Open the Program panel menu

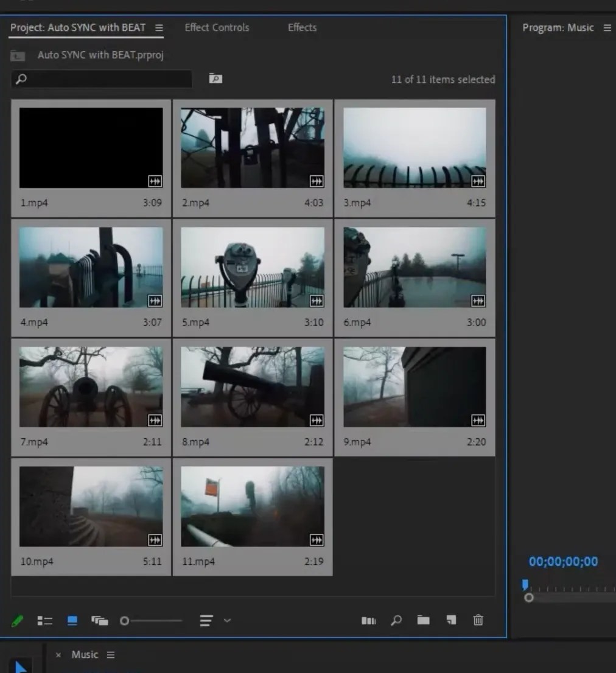click(607, 27)
